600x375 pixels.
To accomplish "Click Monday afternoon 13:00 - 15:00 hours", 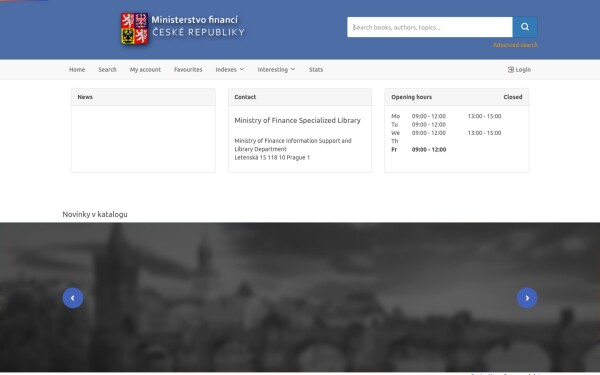I will click(484, 116).
